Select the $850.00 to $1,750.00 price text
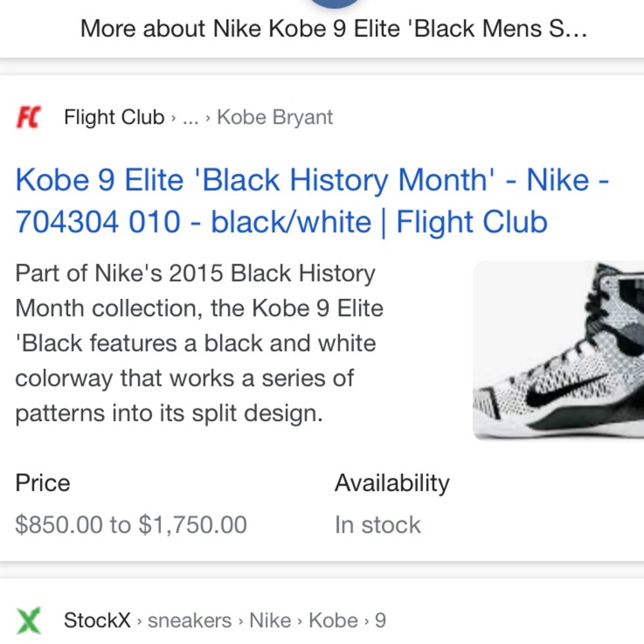644x644 pixels. point(131,525)
